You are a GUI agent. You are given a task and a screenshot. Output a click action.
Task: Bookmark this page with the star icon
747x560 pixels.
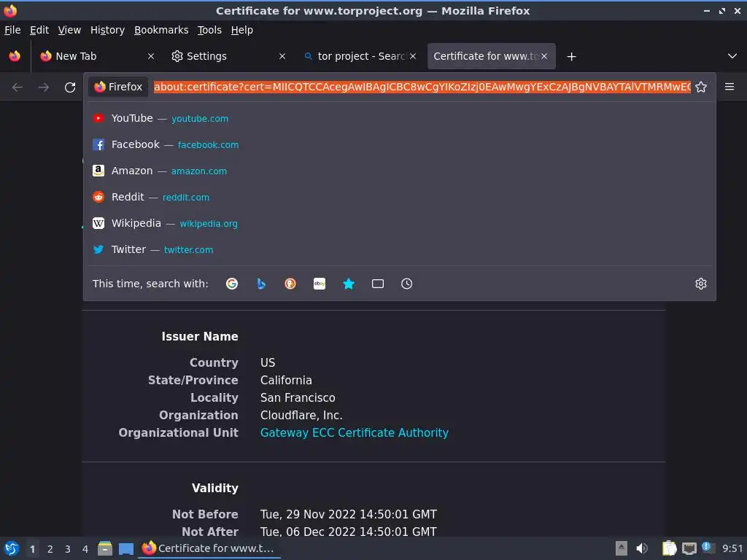click(701, 87)
